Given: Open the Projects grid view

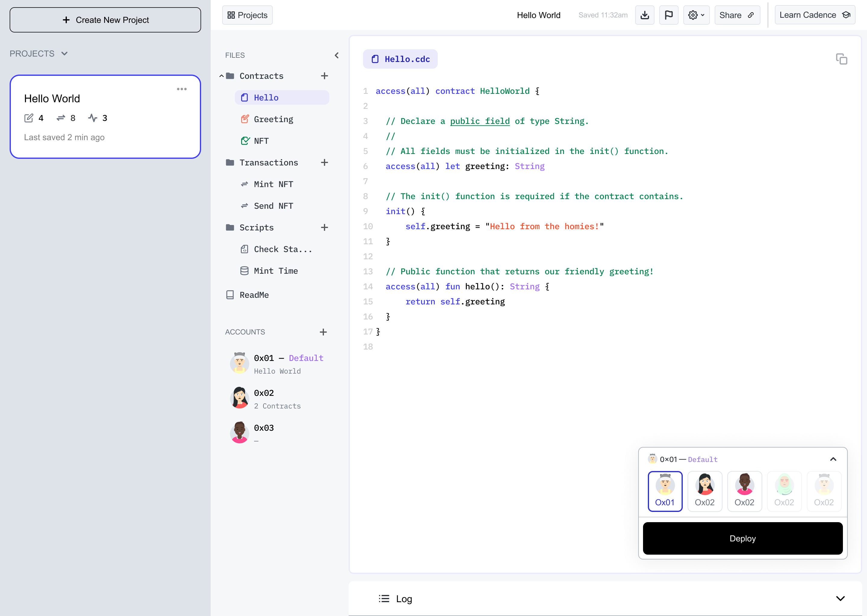Looking at the screenshot, I should coord(247,15).
